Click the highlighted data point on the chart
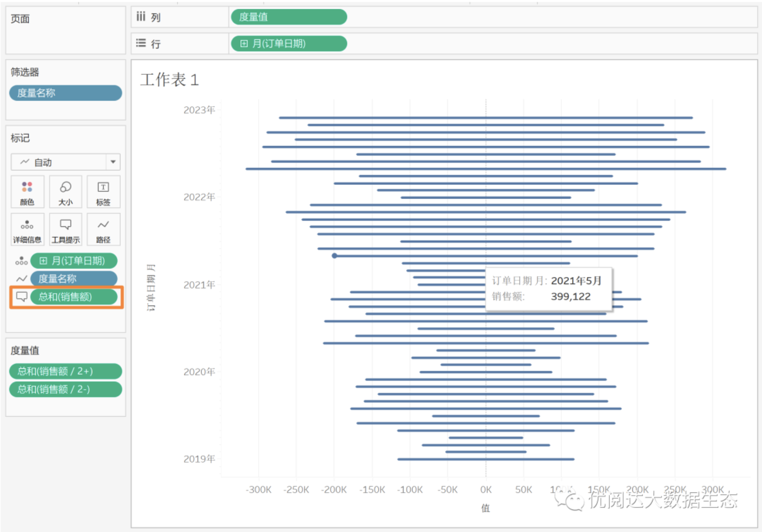This screenshot has width=762, height=532. tap(334, 255)
